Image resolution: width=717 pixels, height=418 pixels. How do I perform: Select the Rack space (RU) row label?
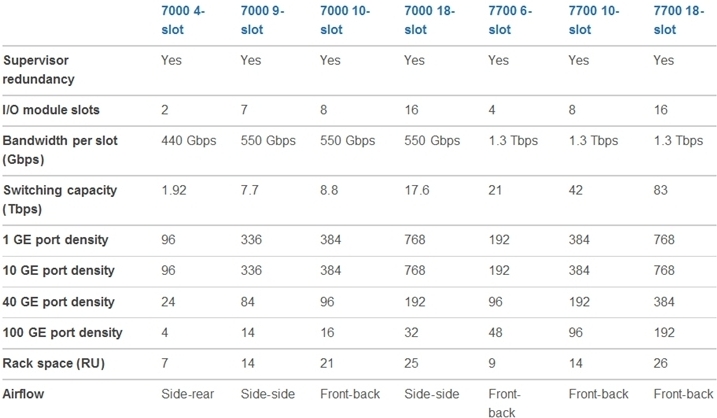(x=54, y=363)
